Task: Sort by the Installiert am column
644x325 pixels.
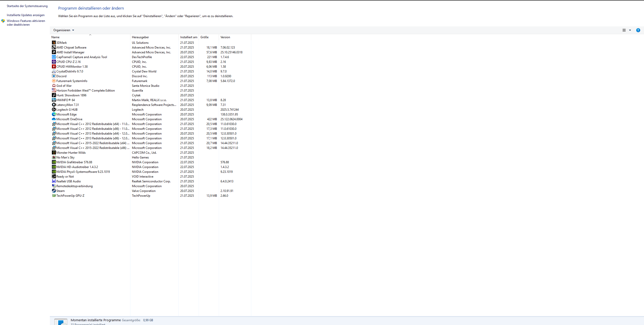Action: [x=189, y=37]
